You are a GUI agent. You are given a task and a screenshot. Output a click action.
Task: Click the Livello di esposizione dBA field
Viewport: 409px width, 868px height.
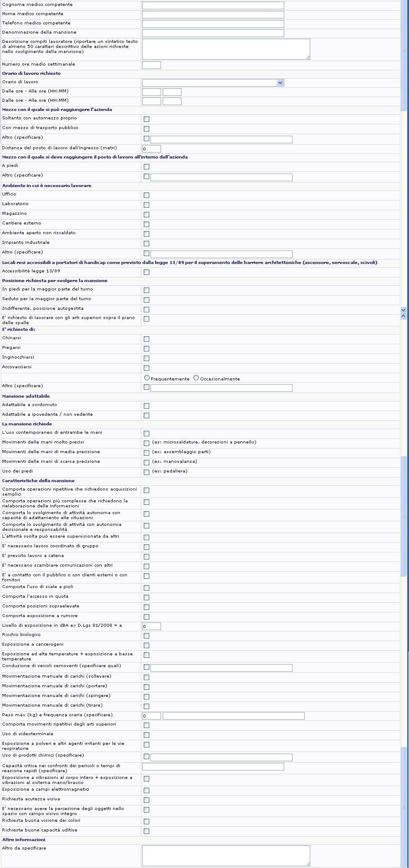(151, 626)
